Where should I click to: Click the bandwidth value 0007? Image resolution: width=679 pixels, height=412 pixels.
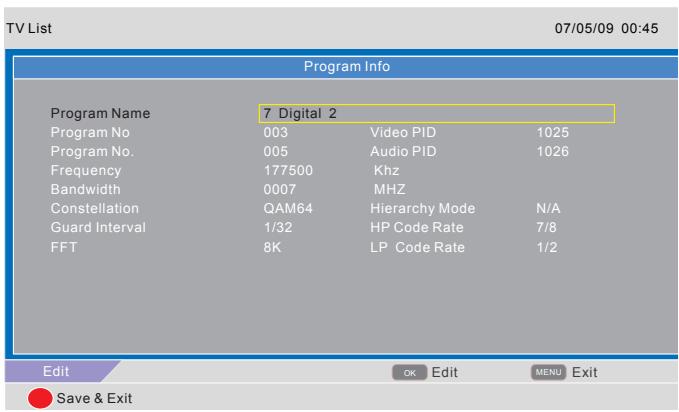pos(280,190)
